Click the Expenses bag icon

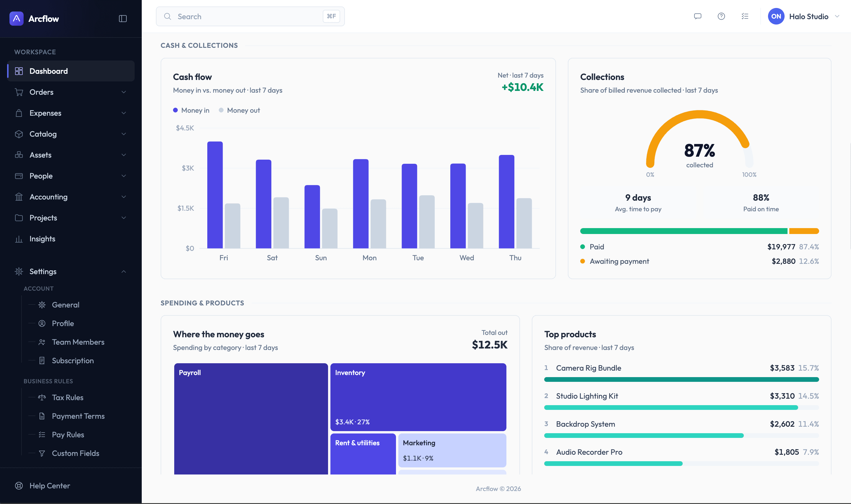[x=19, y=113]
